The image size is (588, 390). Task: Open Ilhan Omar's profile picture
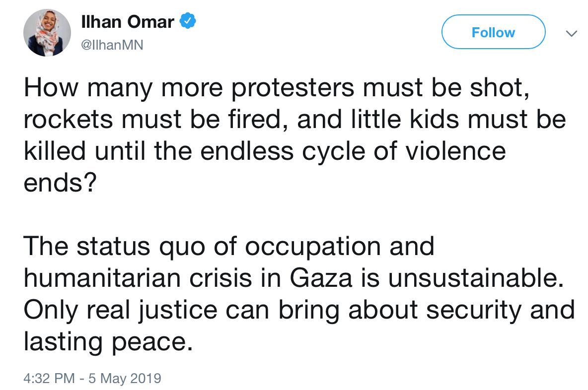(47, 33)
